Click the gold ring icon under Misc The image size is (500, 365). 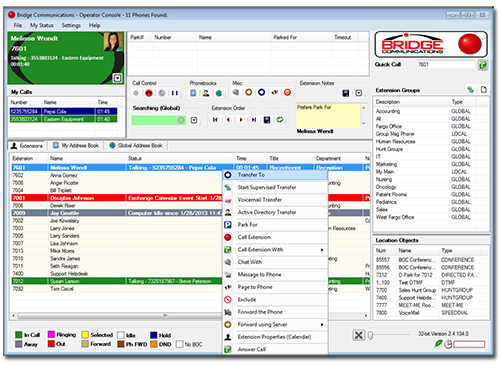[x=249, y=92]
